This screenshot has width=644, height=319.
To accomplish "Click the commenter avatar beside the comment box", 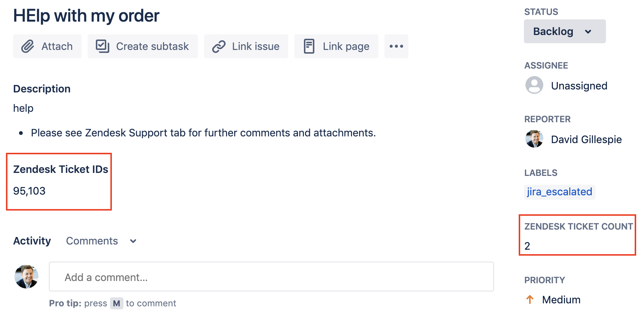I will (x=26, y=277).
